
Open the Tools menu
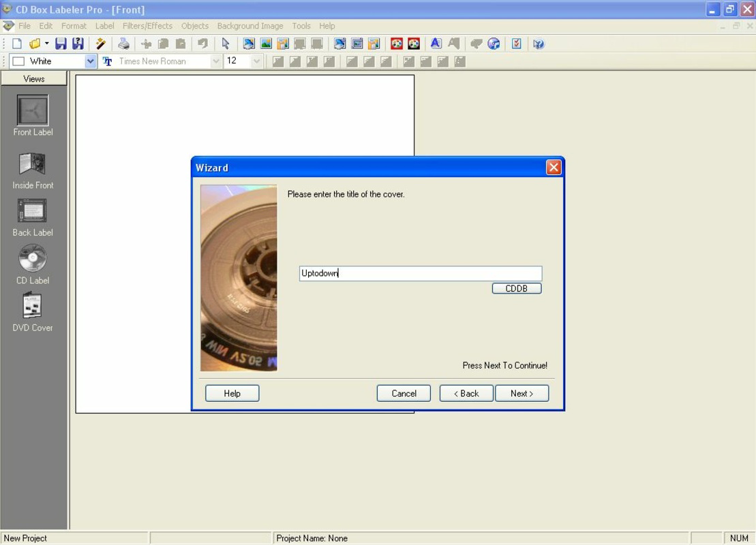301,26
